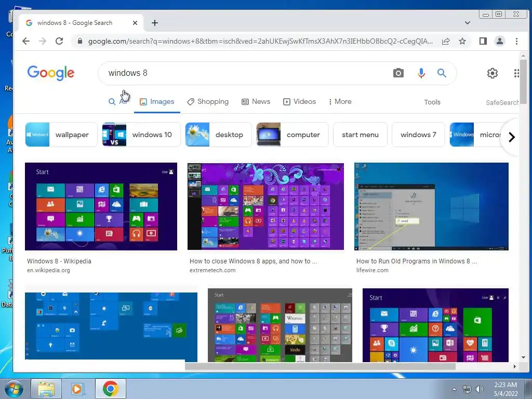
Task: Open Windows Explorer from the taskbar
Action: (46, 389)
